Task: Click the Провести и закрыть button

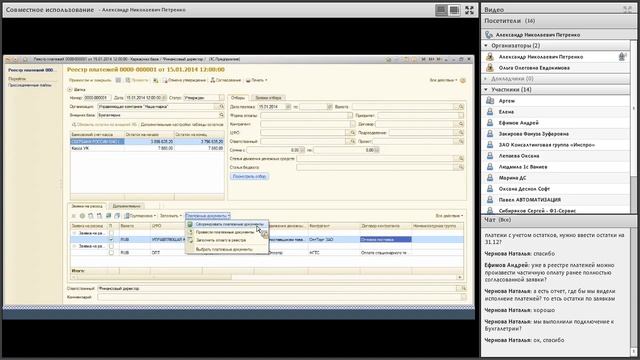Action: [90, 80]
